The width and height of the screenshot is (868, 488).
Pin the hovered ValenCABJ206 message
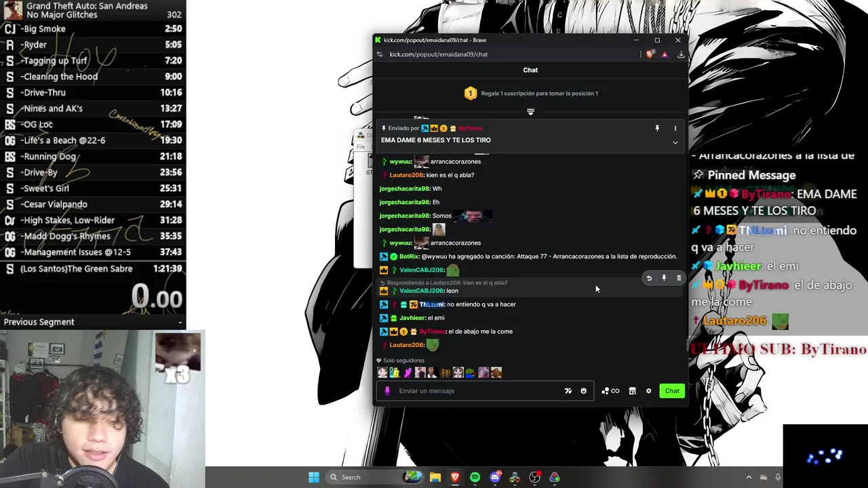click(664, 278)
